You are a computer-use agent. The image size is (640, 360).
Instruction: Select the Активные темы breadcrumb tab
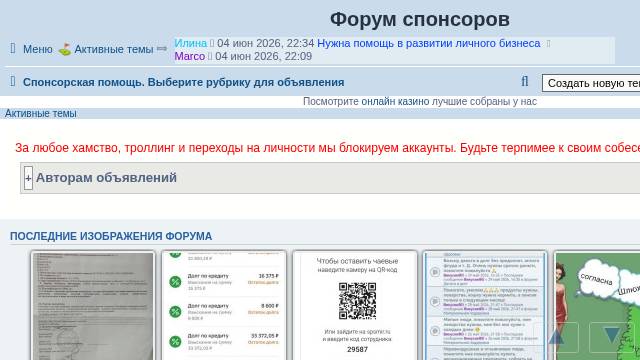pyautogui.click(x=40, y=113)
